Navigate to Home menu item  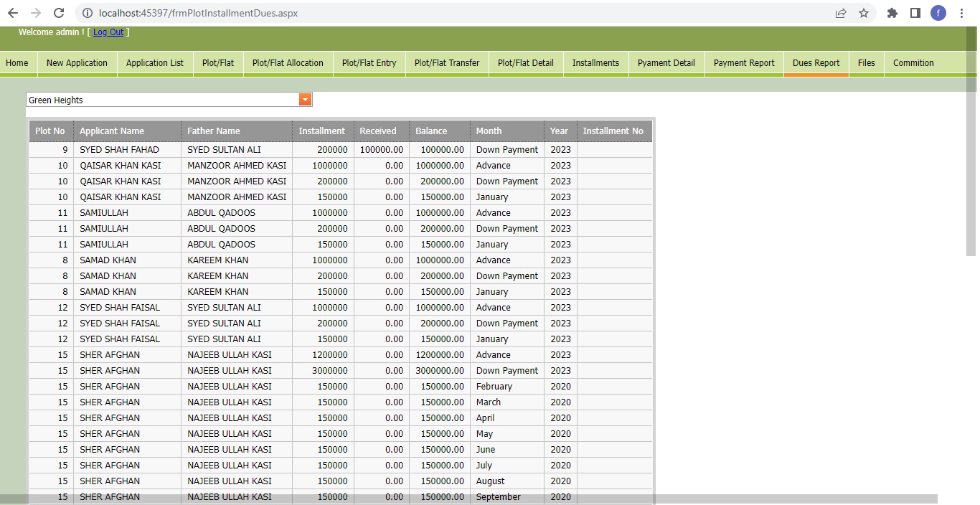pyautogui.click(x=17, y=63)
